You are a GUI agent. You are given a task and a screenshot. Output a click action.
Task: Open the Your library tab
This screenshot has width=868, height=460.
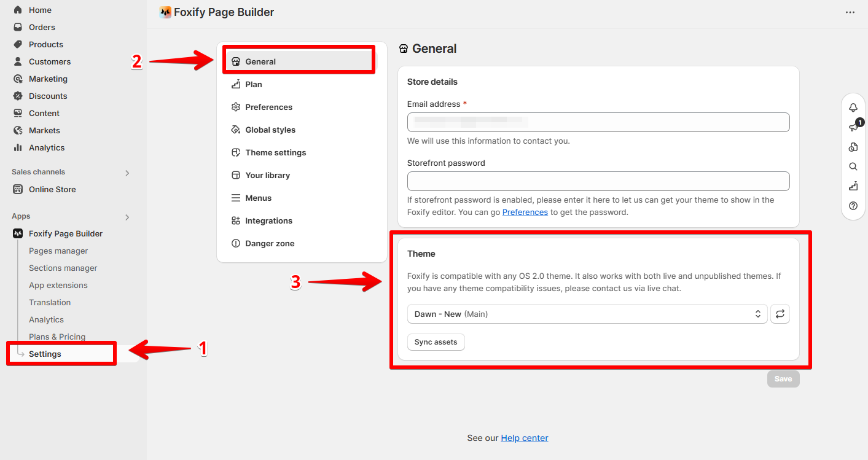pos(302,175)
